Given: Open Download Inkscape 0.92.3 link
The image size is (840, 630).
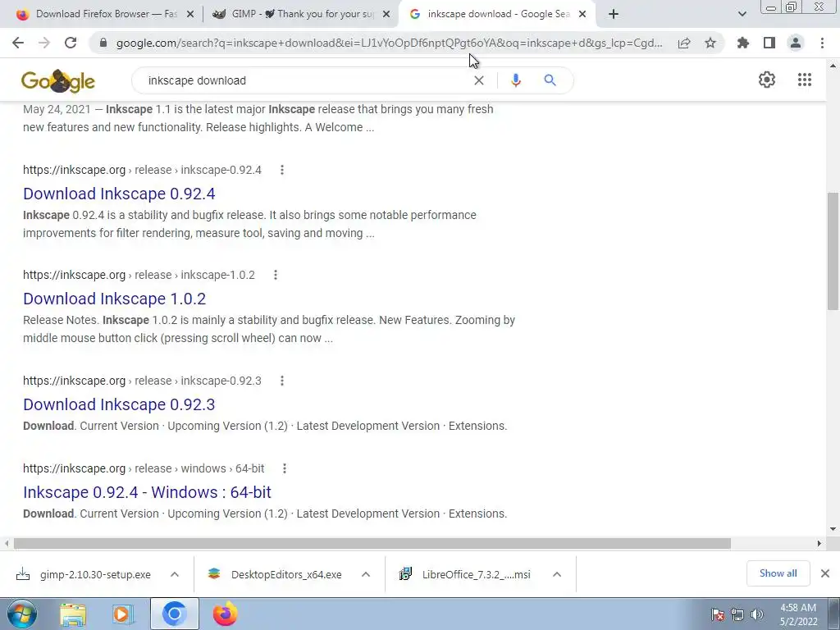Looking at the screenshot, I should pyautogui.click(x=119, y=404).
